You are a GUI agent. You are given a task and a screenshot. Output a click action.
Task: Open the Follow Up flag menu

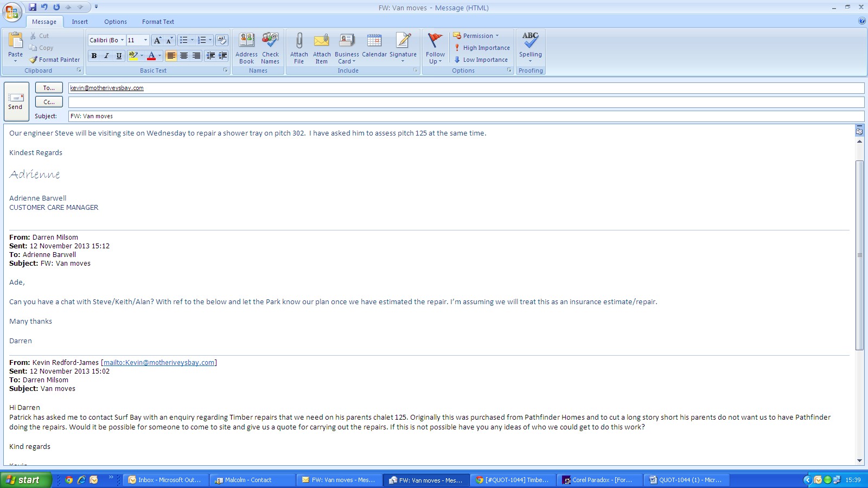[x=435, y=48]
